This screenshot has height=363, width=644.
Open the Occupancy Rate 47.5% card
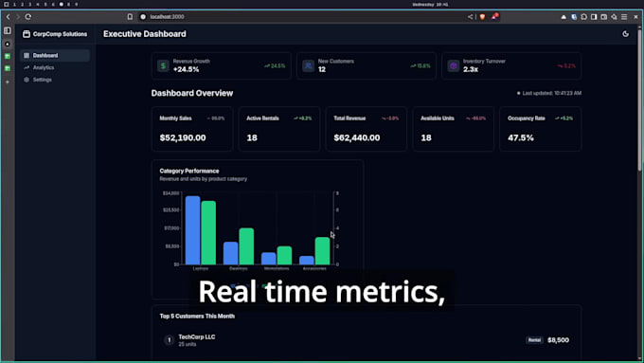point(541,129)
